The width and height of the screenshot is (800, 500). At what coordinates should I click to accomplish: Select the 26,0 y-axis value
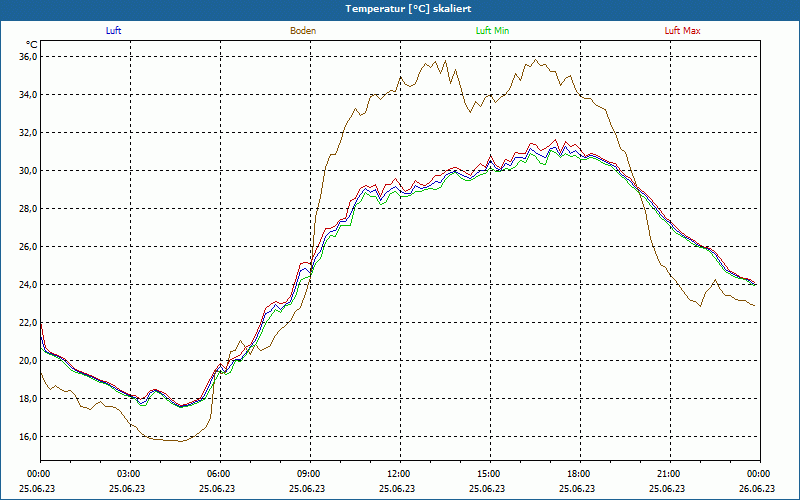click(29, 246)
